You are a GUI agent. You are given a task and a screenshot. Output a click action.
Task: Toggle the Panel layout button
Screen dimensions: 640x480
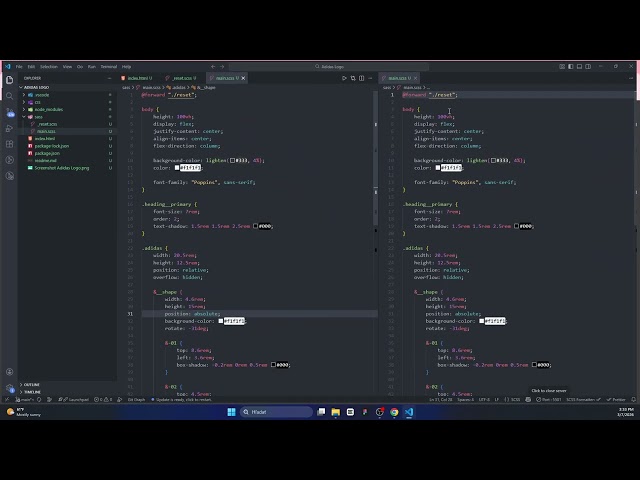click(579, 67)
